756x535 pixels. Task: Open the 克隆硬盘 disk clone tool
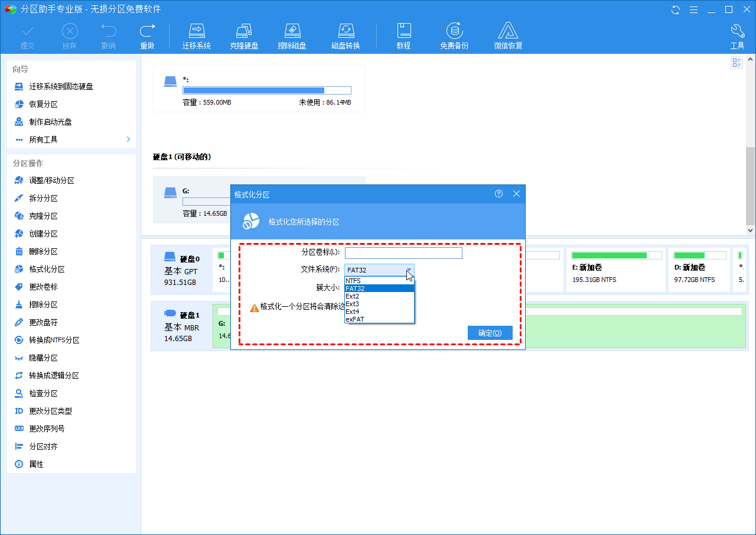pyautogui.click(x=244, y=35)
